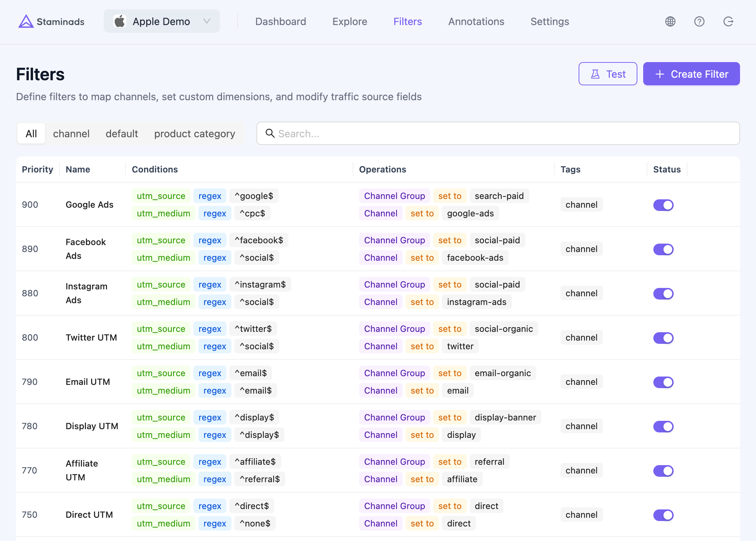The image size is (756, 541).
Task: Click the Twitter UTM filter name
Action: tap(91, 338)
